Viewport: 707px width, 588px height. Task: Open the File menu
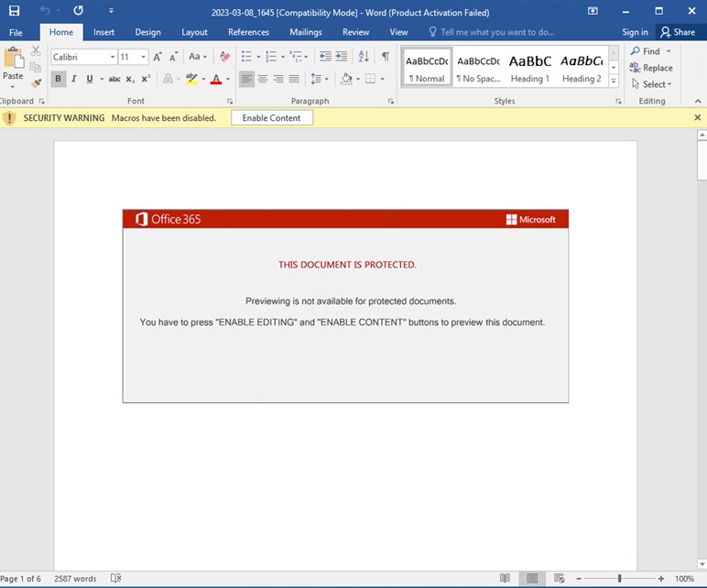pyautogui.click(x=16, y=32)
